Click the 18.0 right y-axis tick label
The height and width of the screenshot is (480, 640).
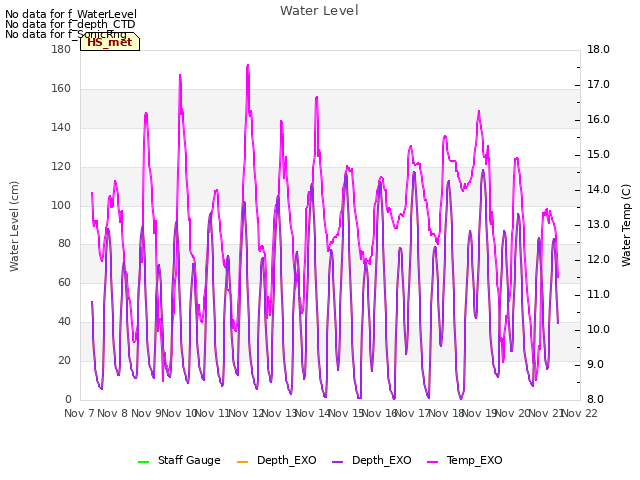pyautogui.click(x=598, y=49)
